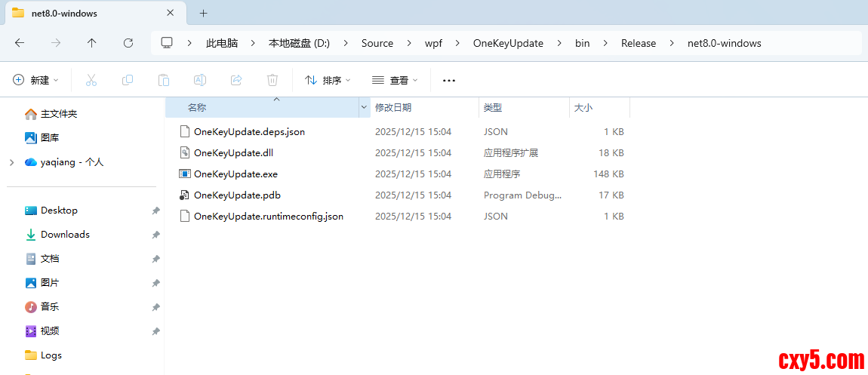The width and height of the screenshot is (868, 375).
Task: Unpin 图片 using its pin icon
Action: (x=156, y=283)
